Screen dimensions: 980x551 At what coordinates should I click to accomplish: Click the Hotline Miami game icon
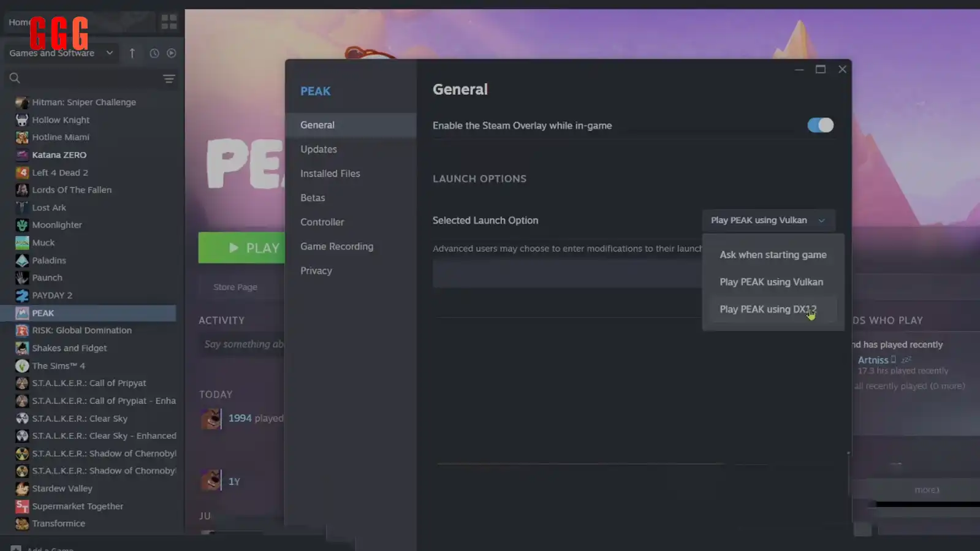[x=22, y=137]
